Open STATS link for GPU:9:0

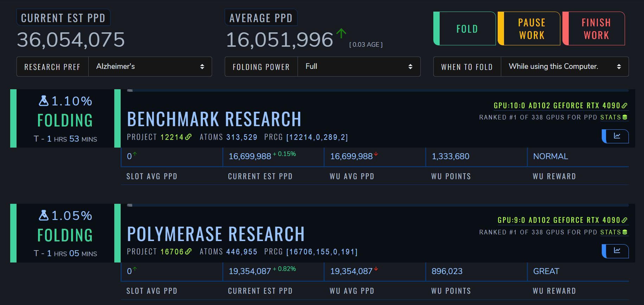click(x=614, y=232)
